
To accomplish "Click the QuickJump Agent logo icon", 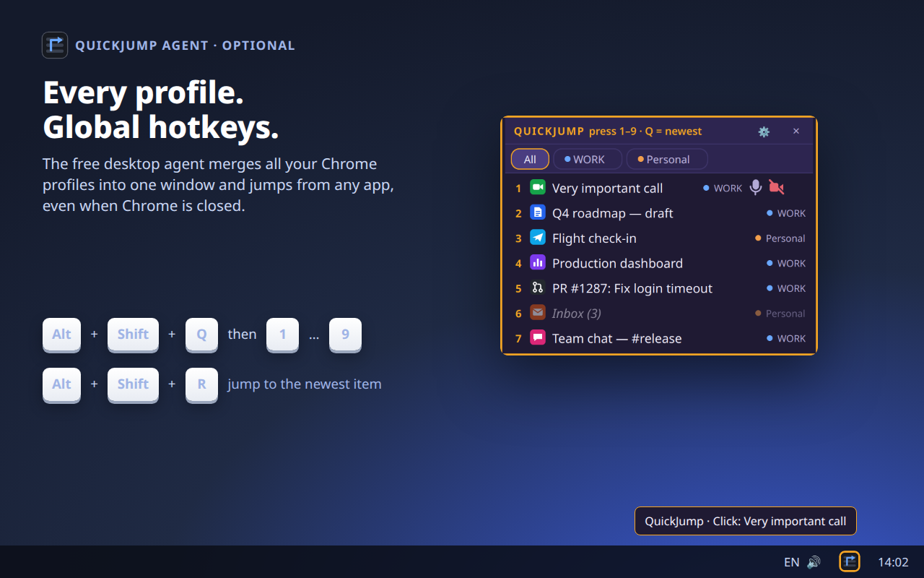I will (55, 45).
